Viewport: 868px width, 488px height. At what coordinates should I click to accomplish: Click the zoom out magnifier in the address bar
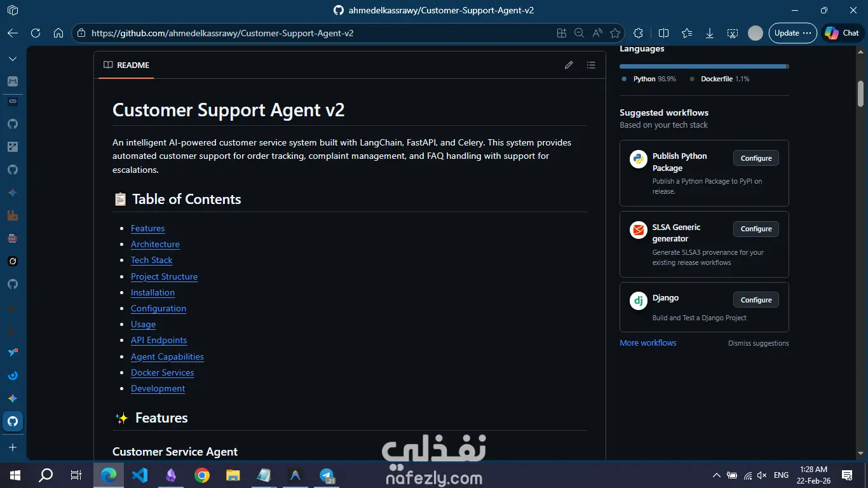[x=579, y=33]
